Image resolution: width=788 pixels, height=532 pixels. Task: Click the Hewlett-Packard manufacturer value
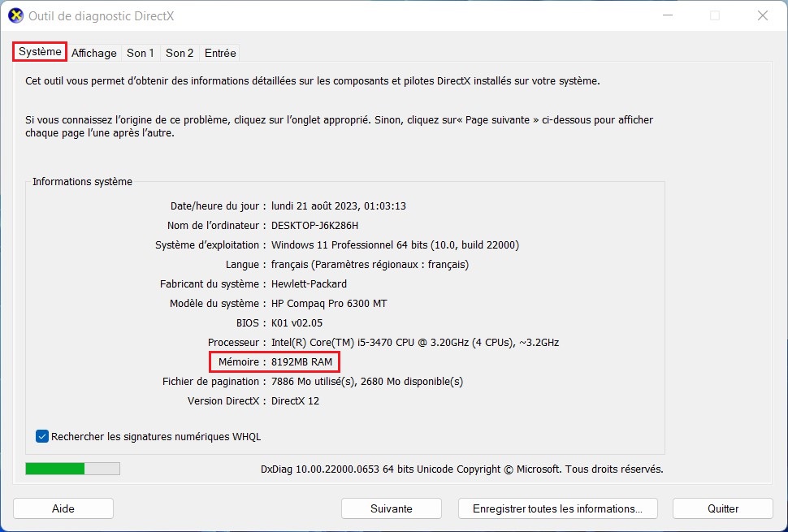[x=309, y=283]
